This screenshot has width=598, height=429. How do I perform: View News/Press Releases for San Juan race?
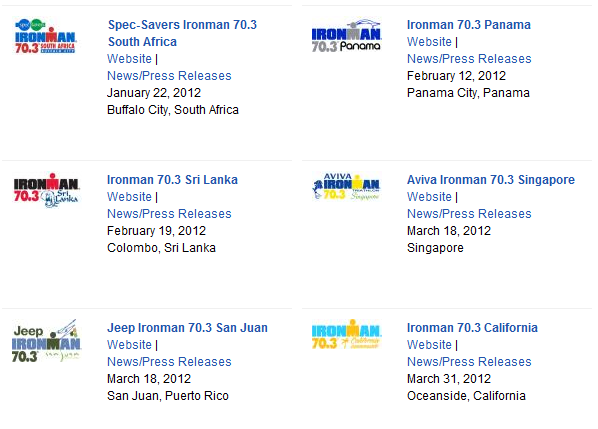169,362
